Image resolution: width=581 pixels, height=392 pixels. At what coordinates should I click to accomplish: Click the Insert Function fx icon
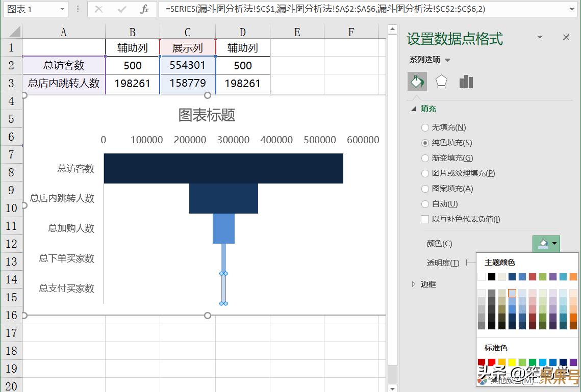(x=145, y=9)
